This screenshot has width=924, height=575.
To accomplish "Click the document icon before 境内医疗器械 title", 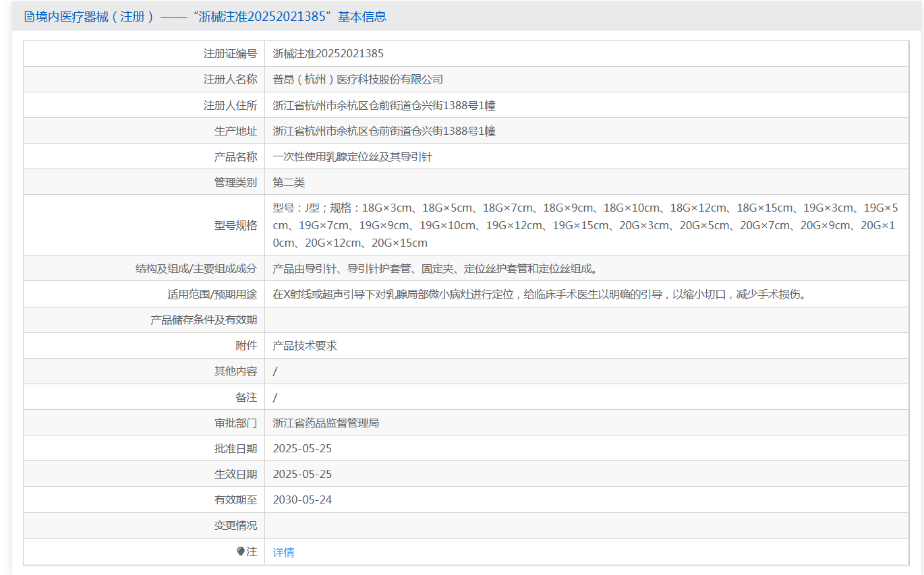I will (29, 17).
